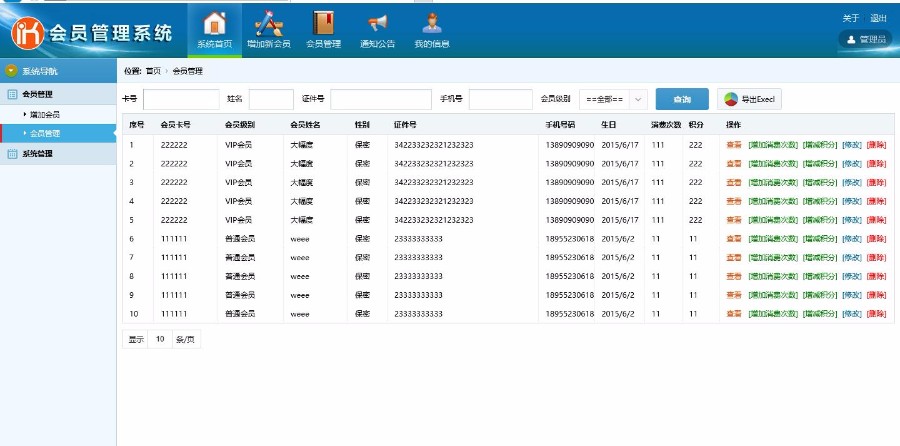
Task: Focus the 姓名 input field
Action: point(271,99)
